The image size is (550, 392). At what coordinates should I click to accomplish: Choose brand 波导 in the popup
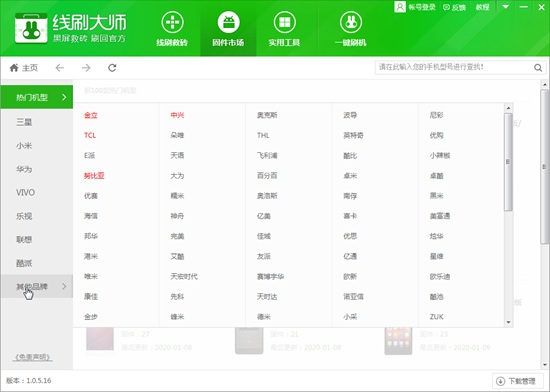tap(350, 115)
